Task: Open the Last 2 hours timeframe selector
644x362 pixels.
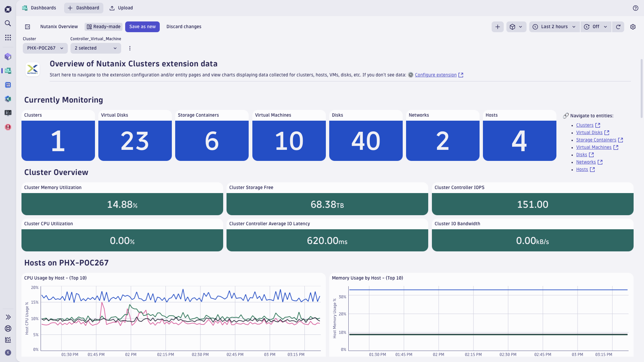Action: point(554,27)
